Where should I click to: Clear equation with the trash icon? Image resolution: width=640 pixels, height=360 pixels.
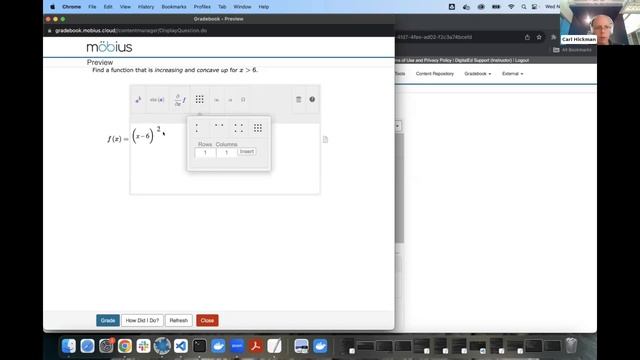[x=298, y=99]
